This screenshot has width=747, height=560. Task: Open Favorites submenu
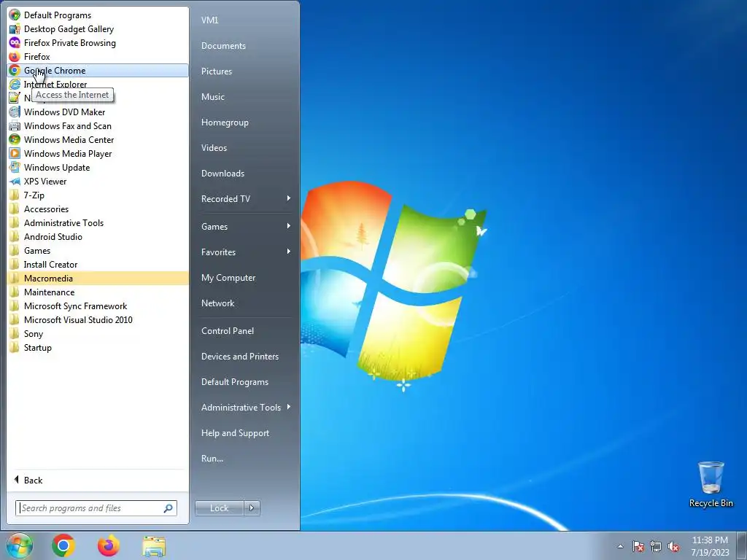[x=245, y=252]
